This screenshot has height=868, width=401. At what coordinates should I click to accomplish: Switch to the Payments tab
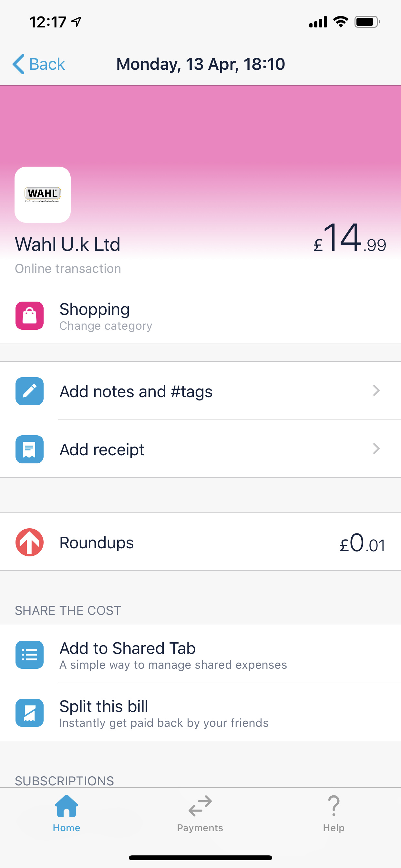pos(200,813)
